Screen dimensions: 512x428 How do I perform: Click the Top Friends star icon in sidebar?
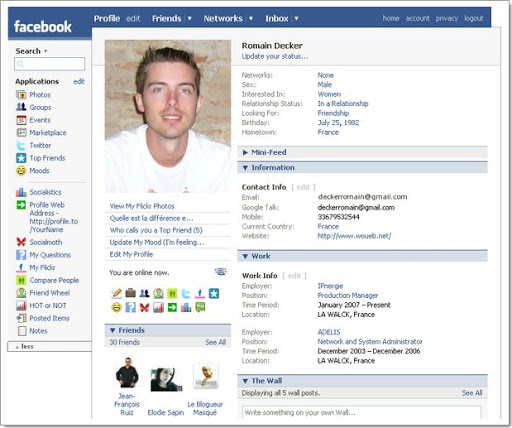21,158
